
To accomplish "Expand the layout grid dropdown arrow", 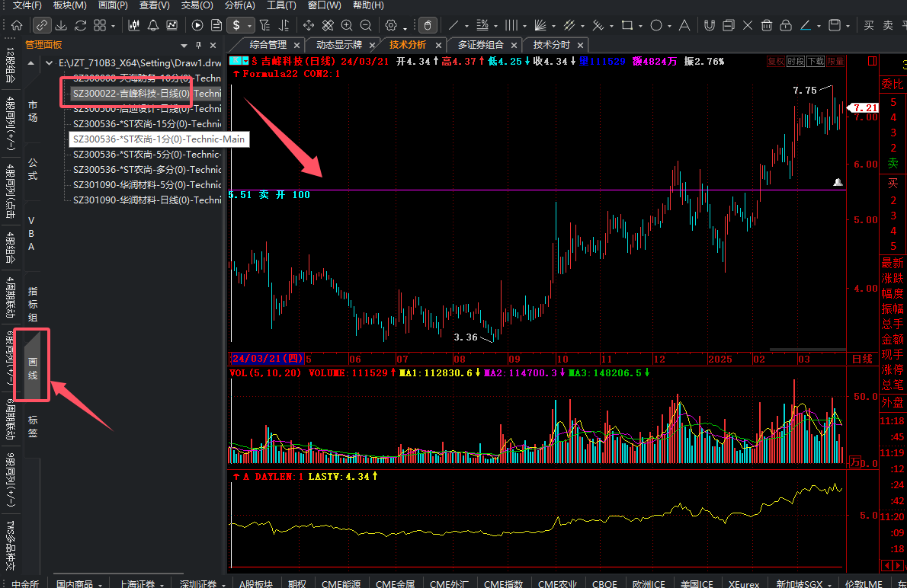I will pyautogui.click(x=113, y=26).
